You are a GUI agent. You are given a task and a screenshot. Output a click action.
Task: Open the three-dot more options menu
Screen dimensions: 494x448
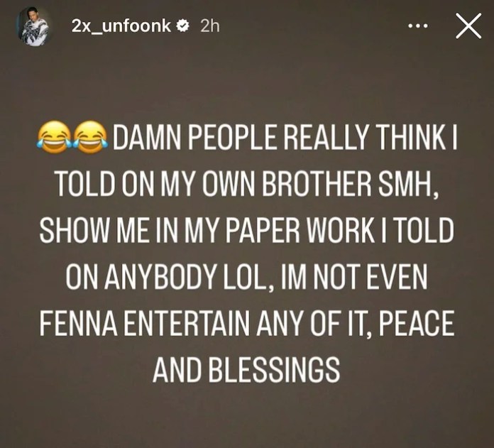click(x=418, y=26)
